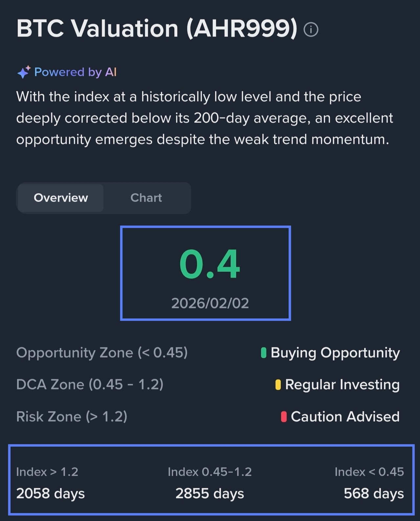Screen dimensions: 420x521
Task: Click the 0.4 index value
Action: tap(210, 264)
